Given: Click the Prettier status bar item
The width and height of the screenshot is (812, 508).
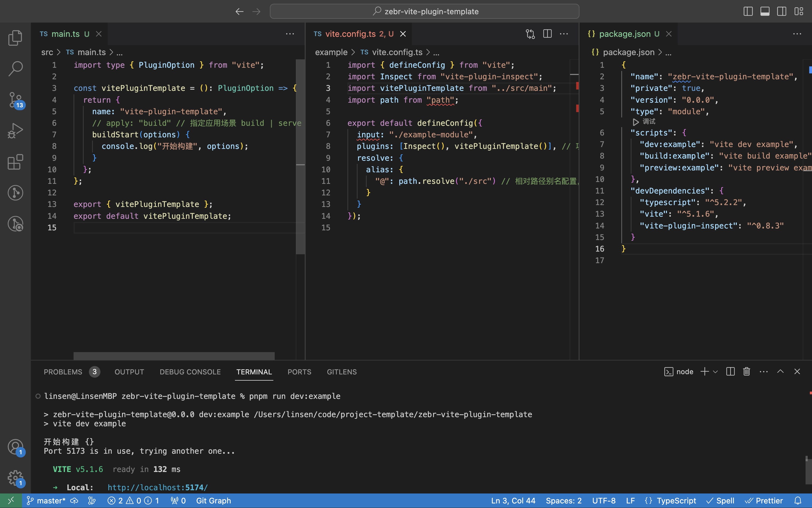Looking at the screenshot, I should (x=764, y=500).
